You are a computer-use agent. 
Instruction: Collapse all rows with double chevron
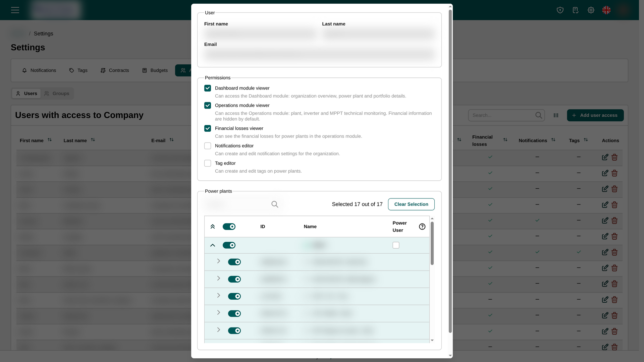(x=213, y=227)
